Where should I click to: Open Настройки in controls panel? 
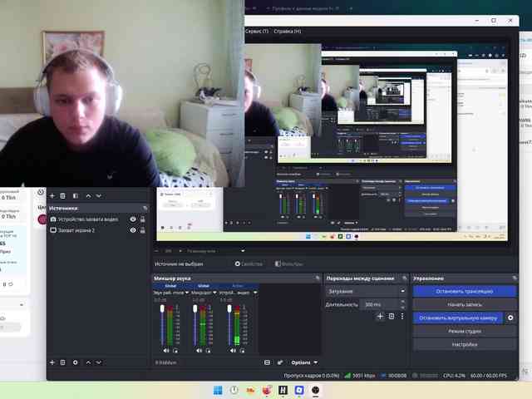click(464, 344)
